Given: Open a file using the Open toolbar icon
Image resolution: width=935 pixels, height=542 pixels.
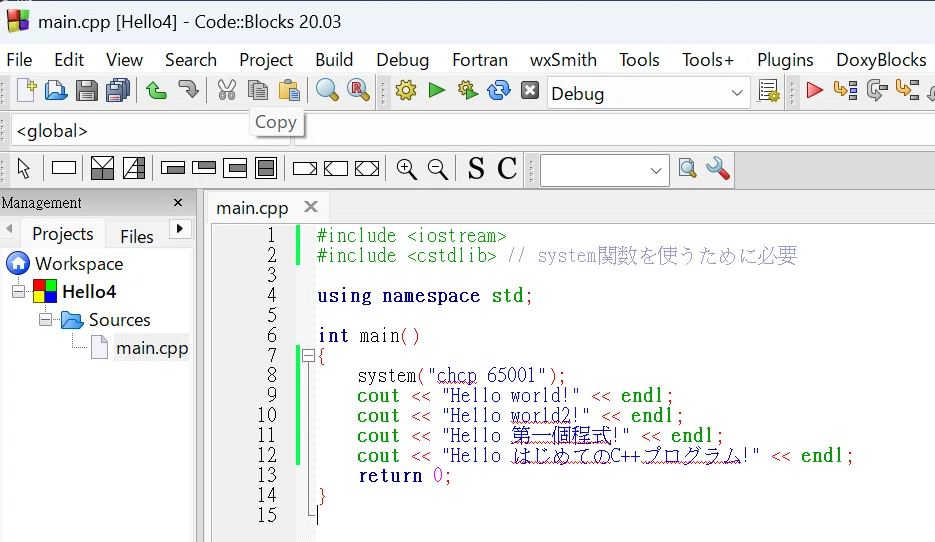Looking at the screenshot, I should tap(56, 91).
